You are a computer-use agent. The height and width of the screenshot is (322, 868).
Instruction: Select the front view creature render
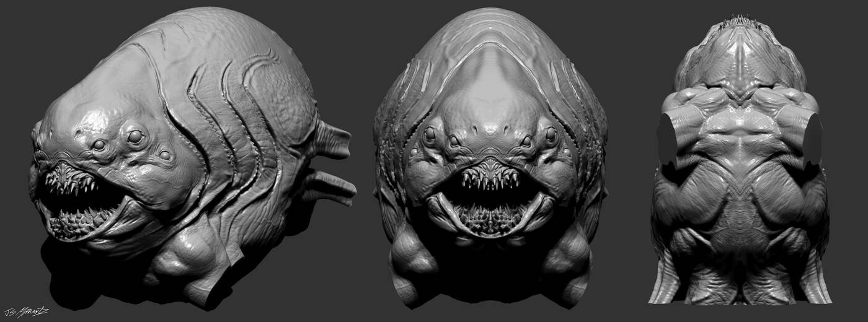490,155
